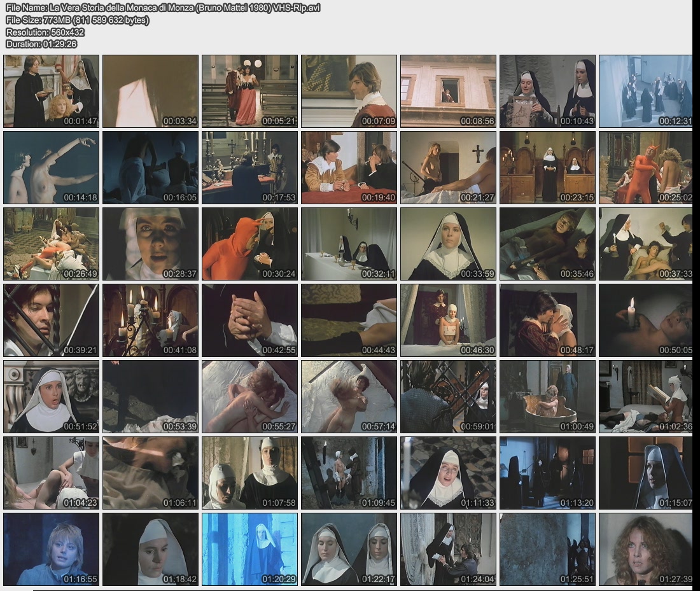The image size is (700, 591).
Task: Click the frame marked 01:11:33
Action: [x=448, y=473]
